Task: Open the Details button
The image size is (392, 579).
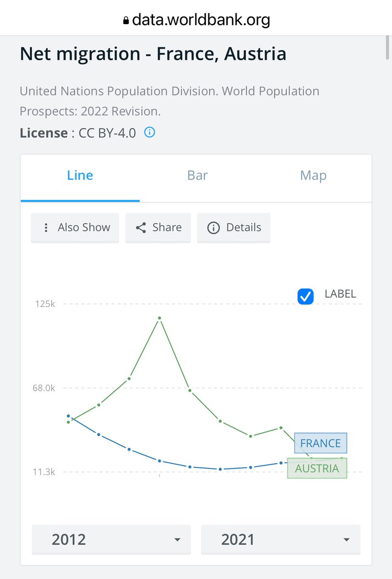Action: point(234,228)
